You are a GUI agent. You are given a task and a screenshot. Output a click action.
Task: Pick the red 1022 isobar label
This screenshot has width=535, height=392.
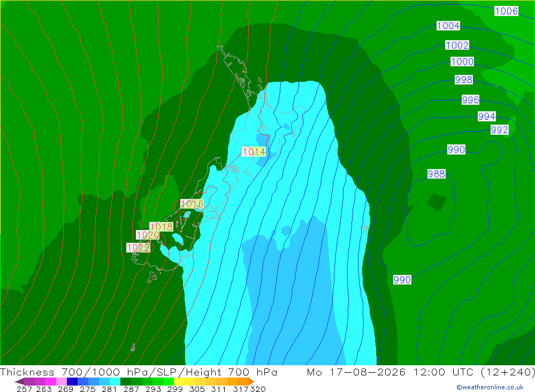tap(138, 248)
